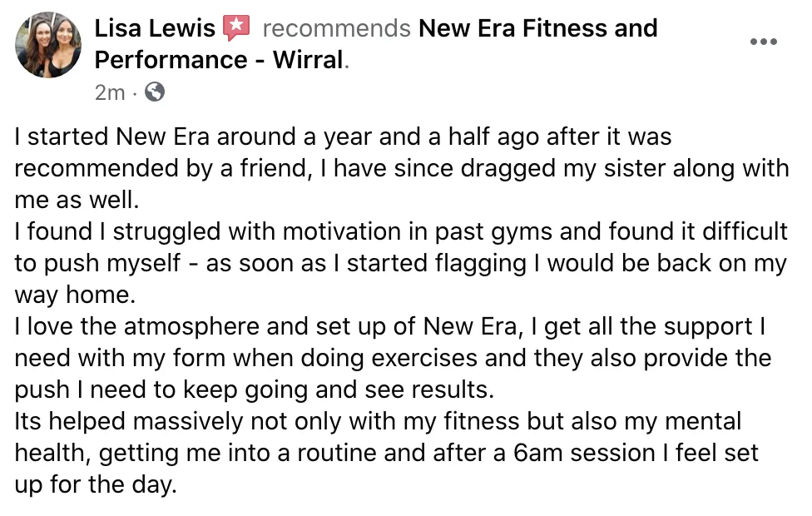The height and width of the screenshot is (516, 812).
Task: Click the final line 'up for the day.'
Action: [x=96, y=484]
